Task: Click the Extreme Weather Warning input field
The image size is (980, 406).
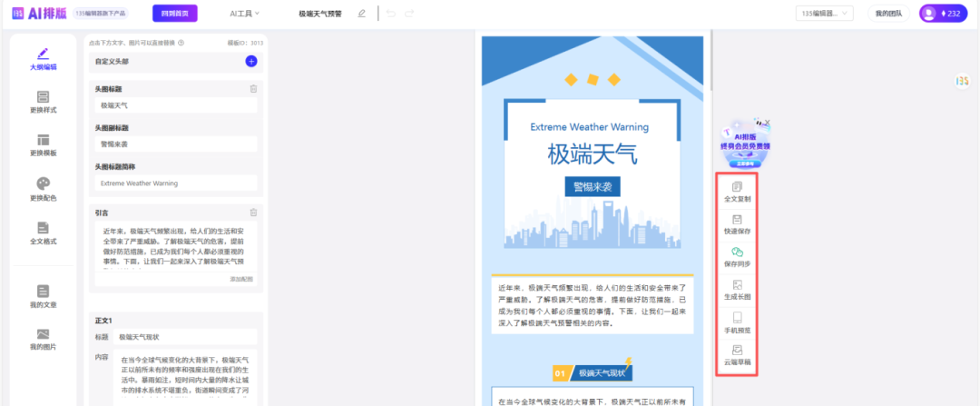Action: pos(176,183)
